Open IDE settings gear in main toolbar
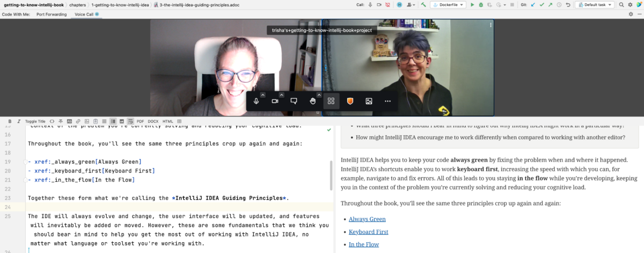 pyautogui.click(x=631, y=5)
